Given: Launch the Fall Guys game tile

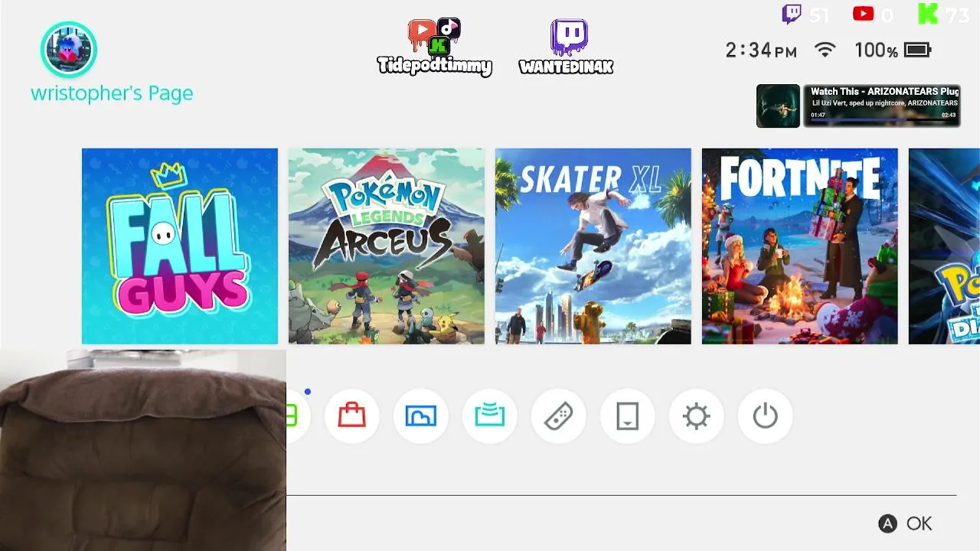Looking at the screenshot, I should coord(180,246).
